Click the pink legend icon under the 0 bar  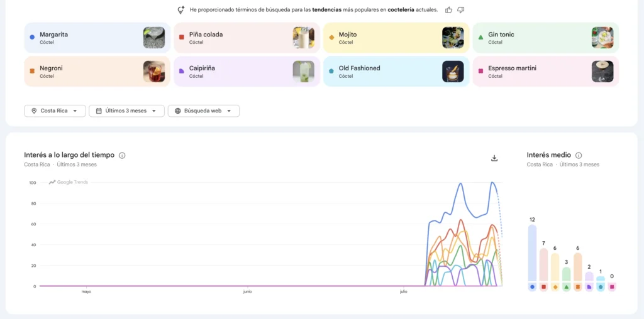pos(612,287)
